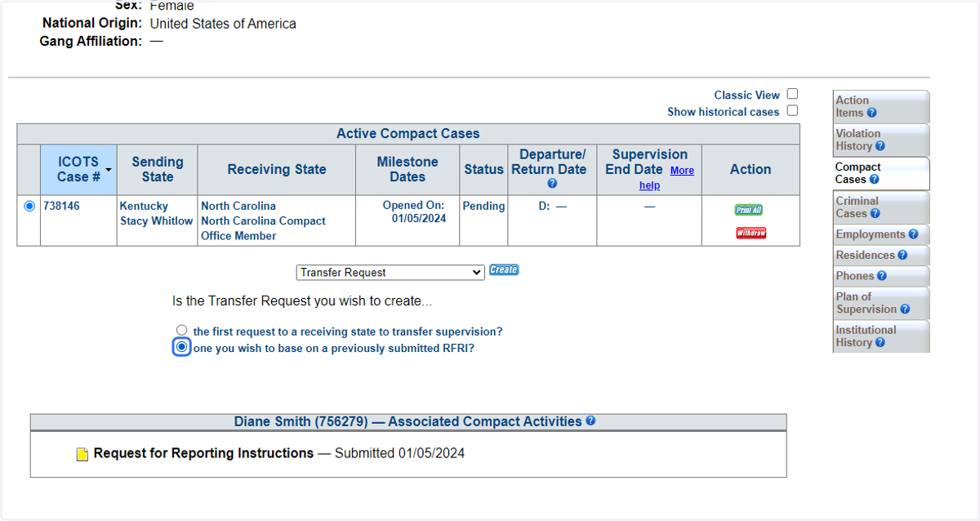Open help icon beside Employments tab
The image size is (980, 521).
(913, 234)
